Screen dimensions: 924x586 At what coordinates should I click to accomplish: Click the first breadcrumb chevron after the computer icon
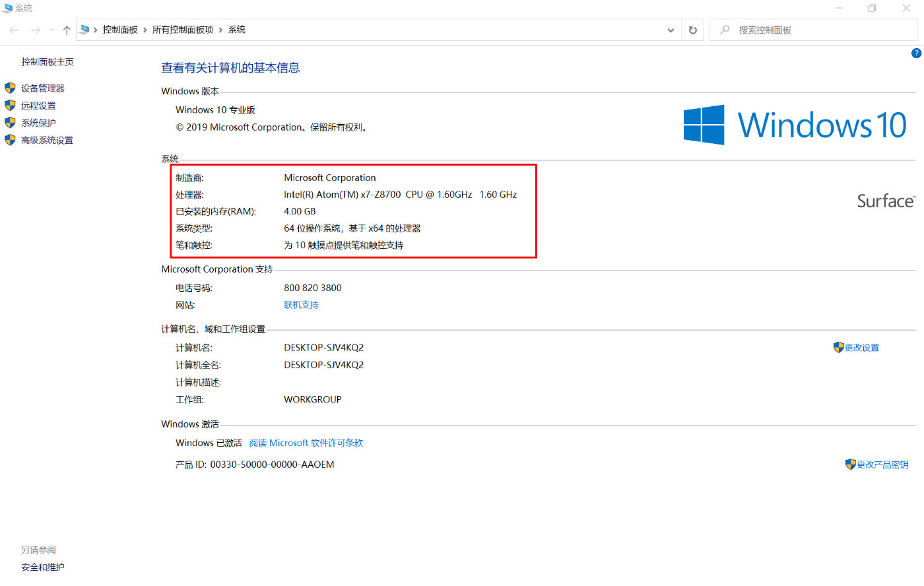tap(96, 30)
